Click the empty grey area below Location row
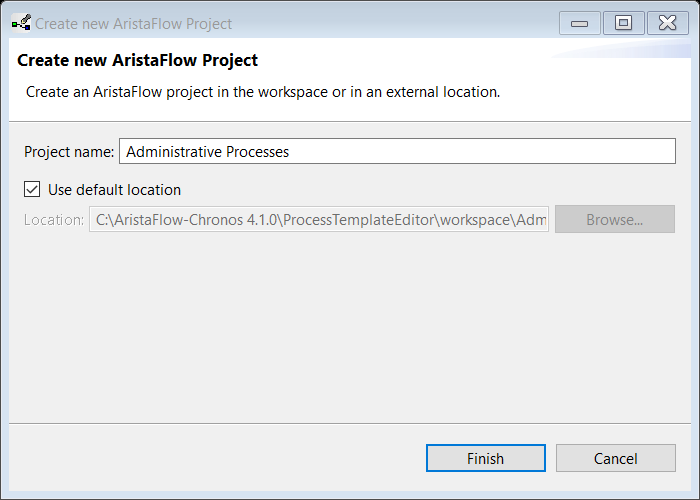The height and width of the screenshot is (500, 700). (350, 328)
